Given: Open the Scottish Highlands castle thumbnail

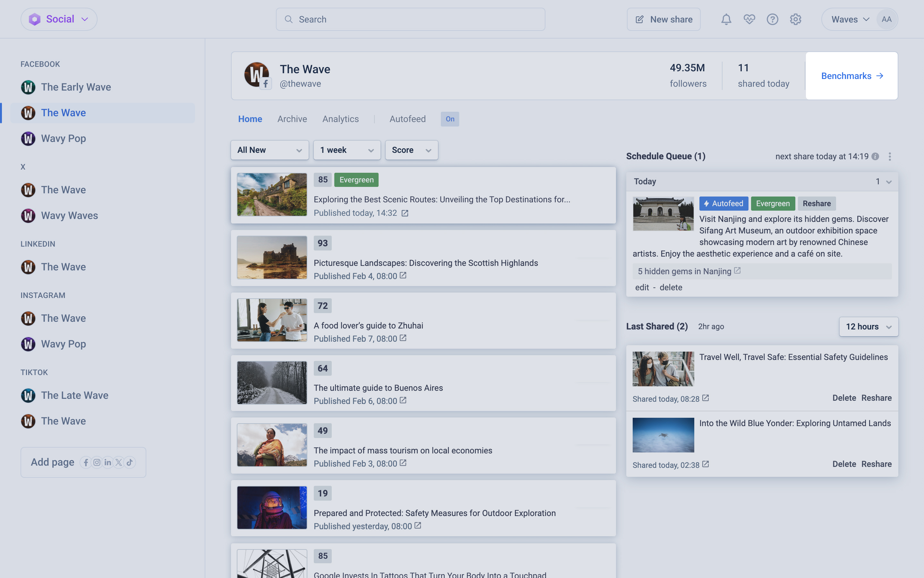Looking at the screenshot, I should click(272, 257).
